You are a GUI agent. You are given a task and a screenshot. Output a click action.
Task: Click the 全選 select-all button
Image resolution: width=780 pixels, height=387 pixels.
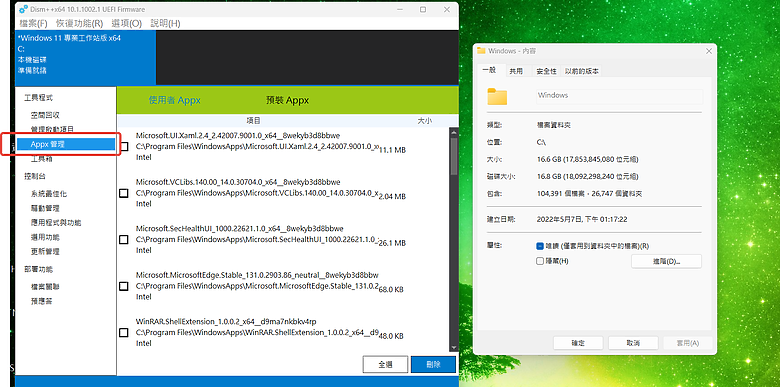(386, 364)
